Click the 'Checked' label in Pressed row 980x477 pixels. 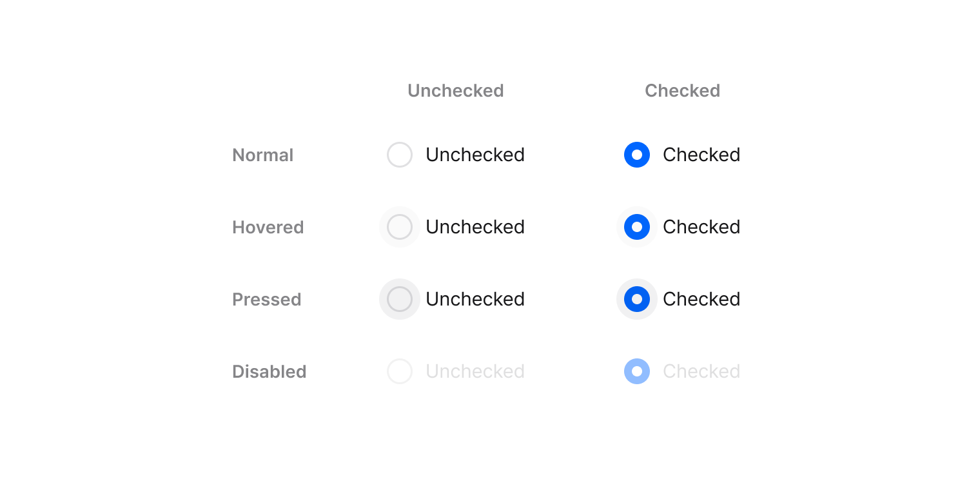(701, 299)
